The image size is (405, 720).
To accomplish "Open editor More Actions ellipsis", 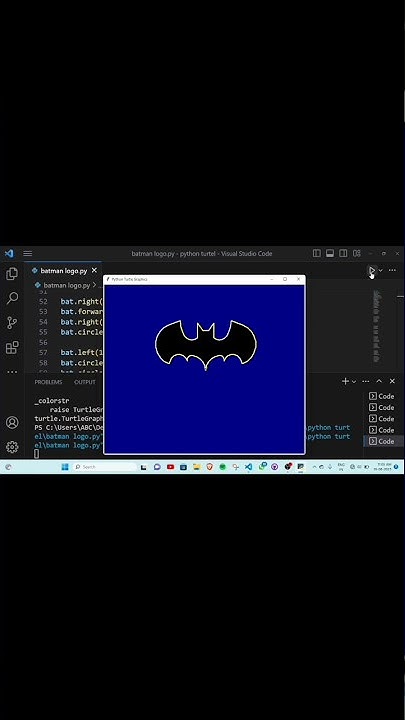I will 392,270.
